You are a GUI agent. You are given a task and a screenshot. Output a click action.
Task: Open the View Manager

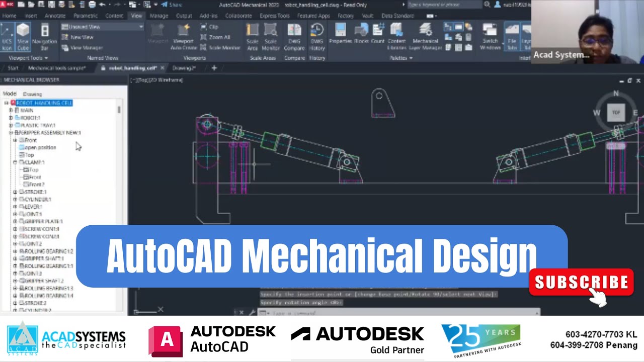(x=82, y=48)
